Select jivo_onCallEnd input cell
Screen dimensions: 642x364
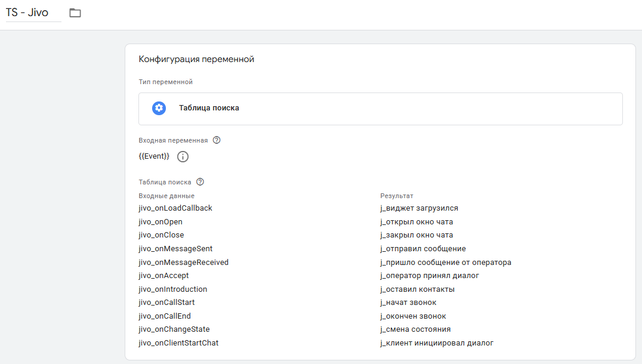point(165,316)
